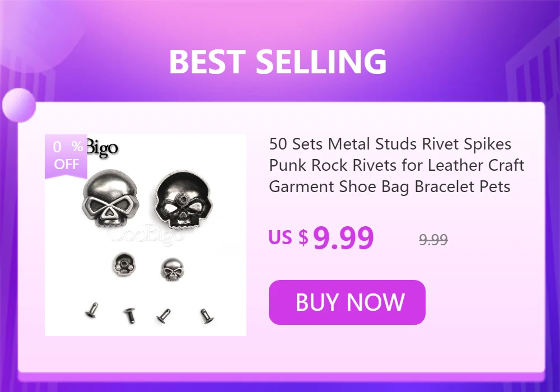Click the BEST SELLING banner heading
Image resolution: width=560 pixels, height=392 pixels.
278,62
